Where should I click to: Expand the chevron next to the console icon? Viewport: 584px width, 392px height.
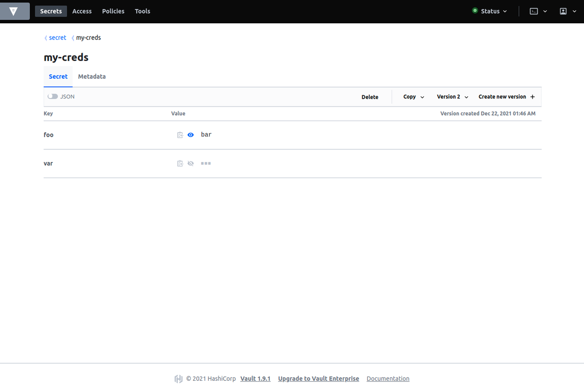coord(545,11)
